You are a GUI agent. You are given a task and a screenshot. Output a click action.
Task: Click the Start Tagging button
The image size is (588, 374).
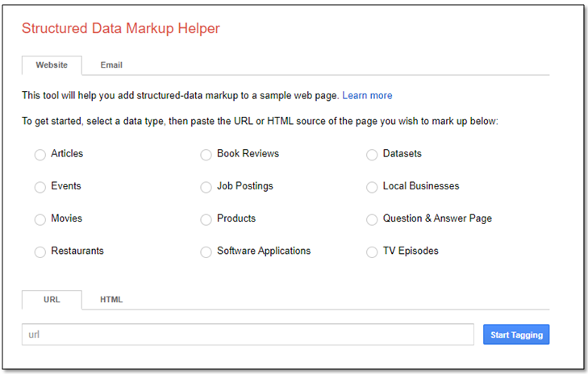pyautogui.click(x=516, y=335)
